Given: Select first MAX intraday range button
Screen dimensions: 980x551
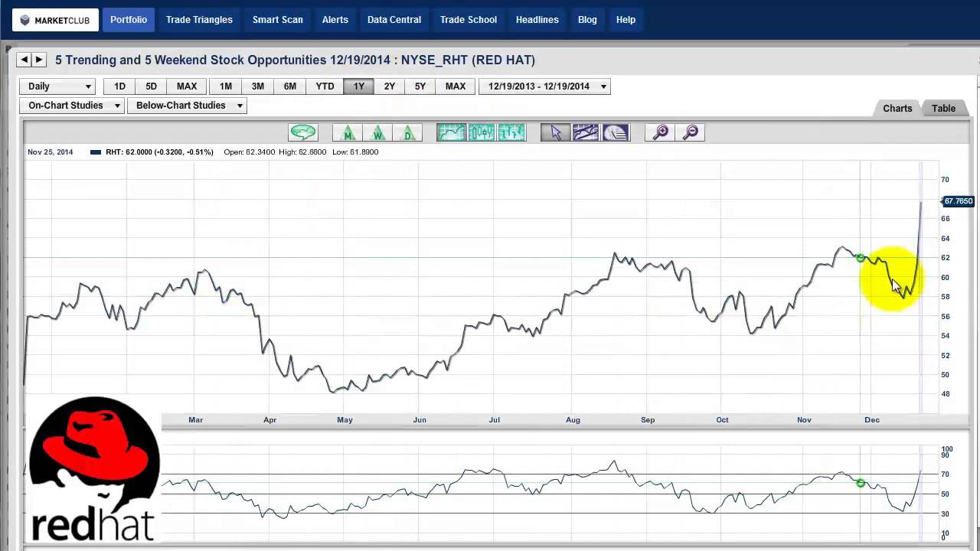Looking at the screenshot, I should 187,86.
